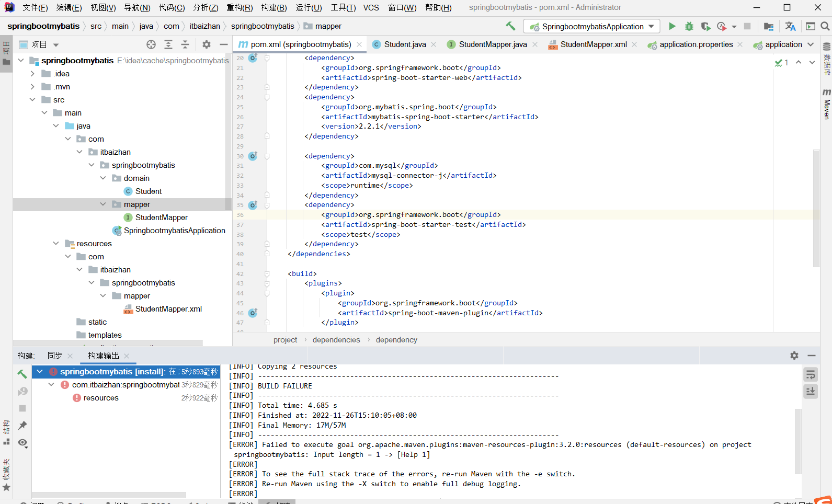
Task: Click the gutter bean icon at line 30
Action: (253, 156)
